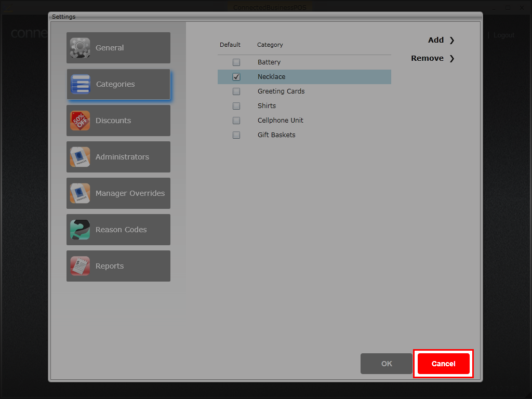Select the Reason Codes question mark icon
This screenshot has width=532, height=399.
[x=80, y=230]
